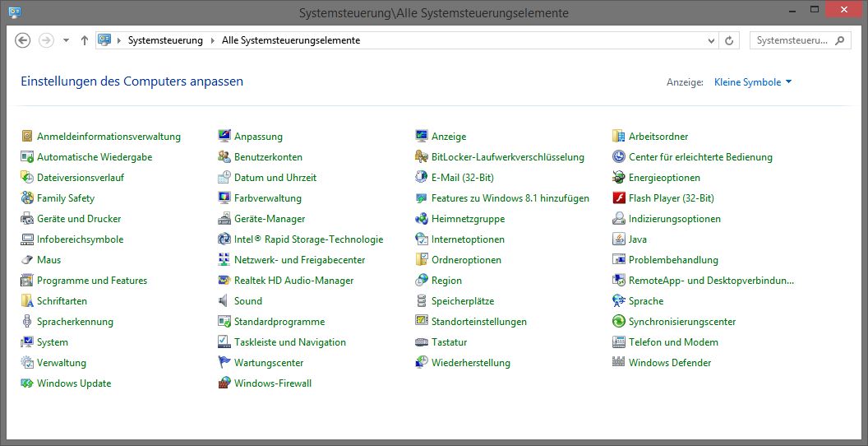This screenshot has height=446, width=868.
Task: Open the Standardprogramme link
Action: pos(279,322)
